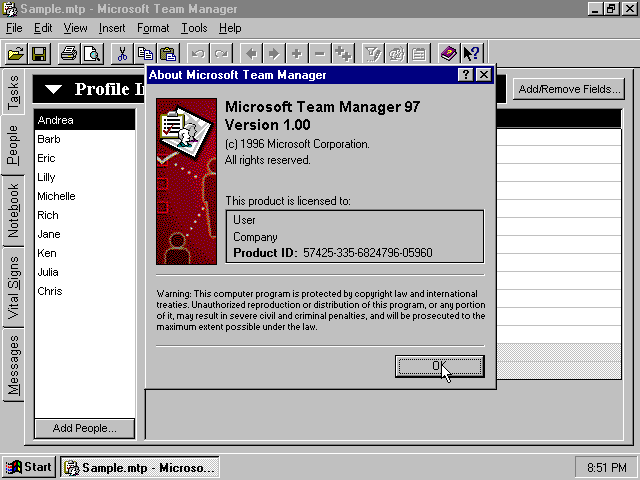The image size is (640, 480).
Task: Open the Edit menu
Action: tap(43, 28)
